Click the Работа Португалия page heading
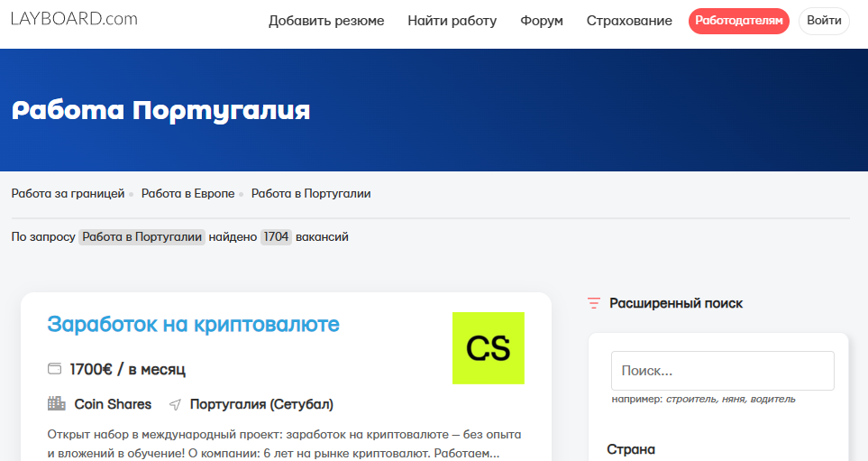The height and width of the screenshot is (461, 868). point(160,110)
